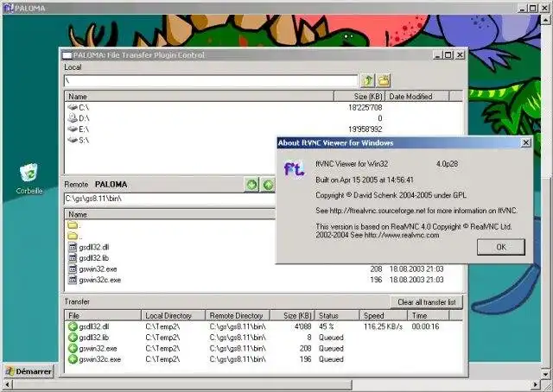Click Clear all transfer list button
Image resolution: width=553 pixels, height=392 pixels.
426,302
